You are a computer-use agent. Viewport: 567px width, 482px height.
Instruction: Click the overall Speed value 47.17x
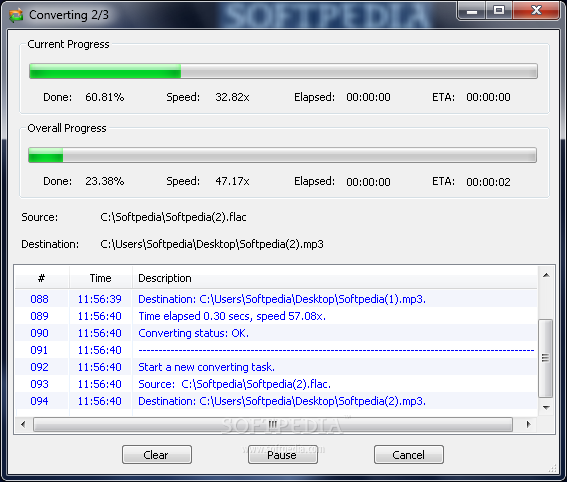[x=232, y=181]
